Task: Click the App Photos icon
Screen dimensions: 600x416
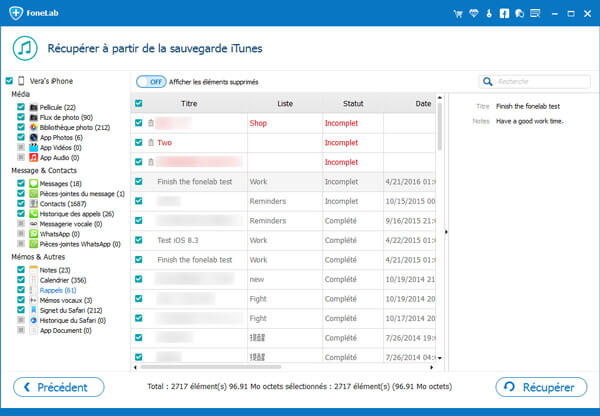Action: click(x=34, y=137)
